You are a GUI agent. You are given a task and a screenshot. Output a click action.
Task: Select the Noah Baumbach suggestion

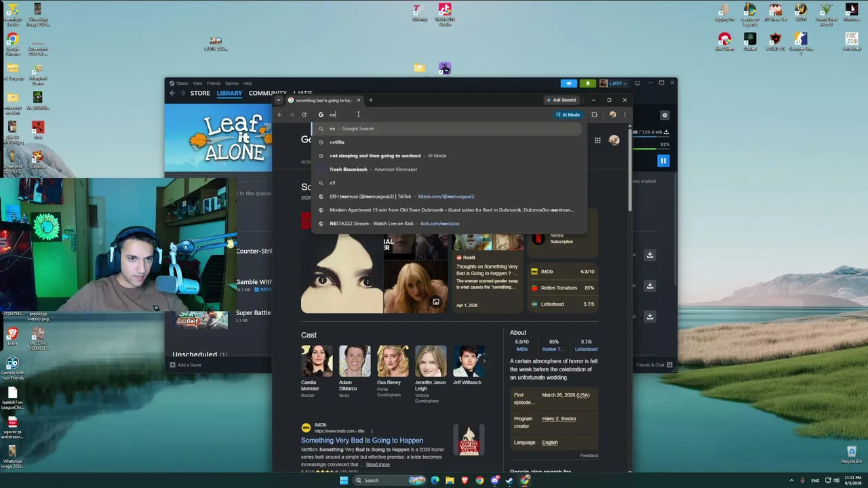pos(448,169)
